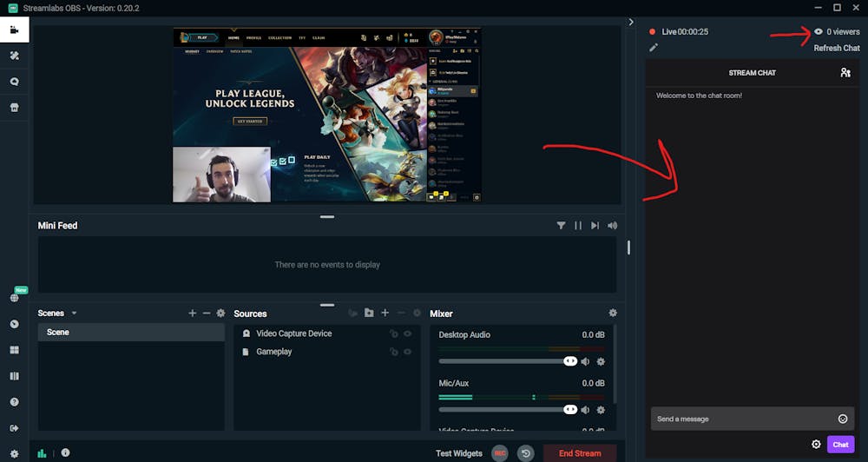Start recording with REC button
Screen dimensions: 868x462
pyautogui.click(x=500, y=453)
